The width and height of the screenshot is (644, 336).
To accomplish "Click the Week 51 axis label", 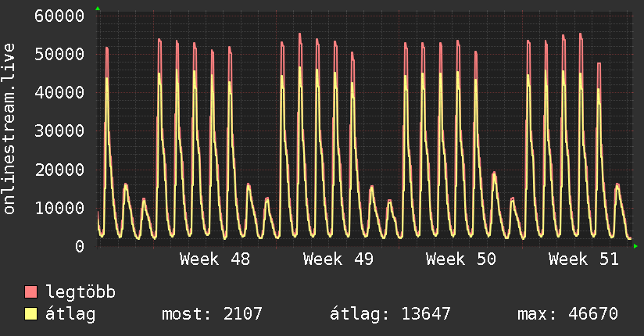I will (584, 259).
